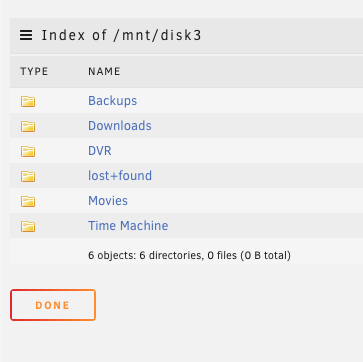Image resolution: width=363 pixels, height=362 pixels.
Task: Click the DVR folder icon
Action: tap(28, 151)
